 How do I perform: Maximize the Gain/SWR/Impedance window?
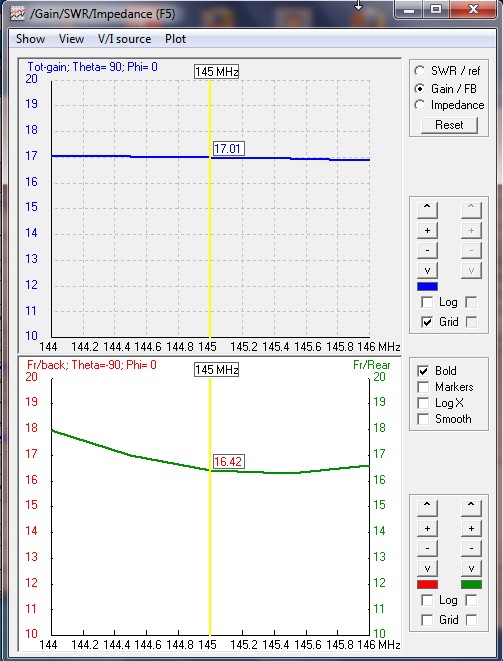tap(436, 10)
